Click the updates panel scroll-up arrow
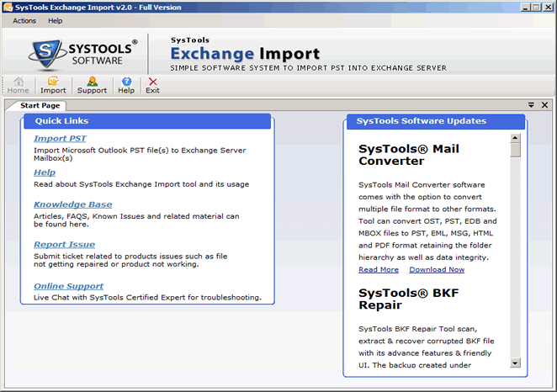This screenshot has width=557, height=392. coord(516,138)
